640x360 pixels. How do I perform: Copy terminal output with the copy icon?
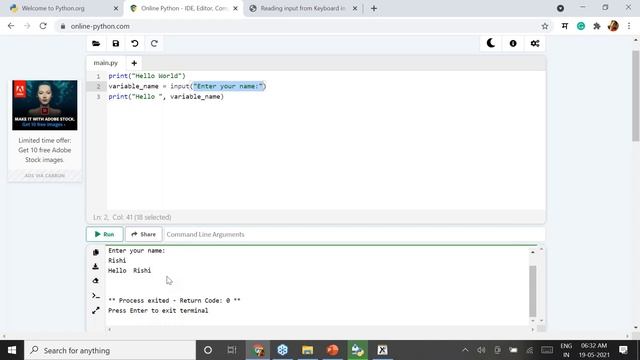click(x=96, y=252)
